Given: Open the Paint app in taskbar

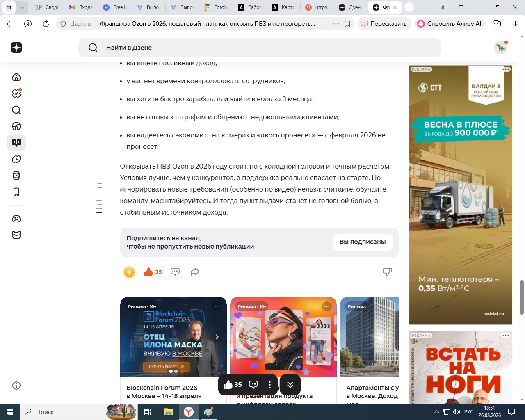Looking at the screenshot, I should [209, 412].
